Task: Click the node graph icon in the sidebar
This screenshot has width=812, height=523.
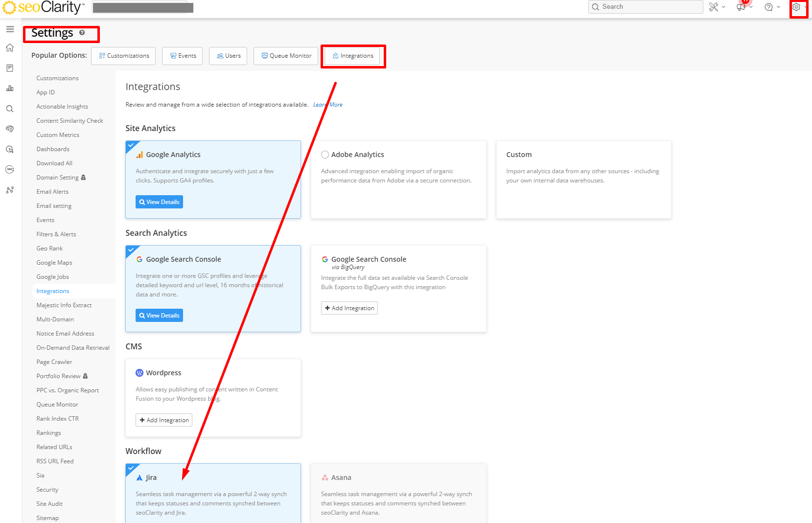Action: click(x=10, y=190)
